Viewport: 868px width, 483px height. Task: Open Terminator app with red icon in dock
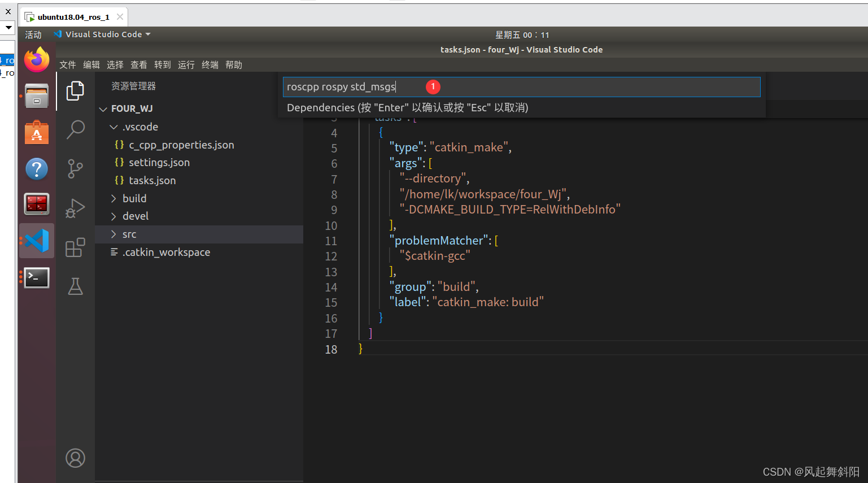click(37, 204)
